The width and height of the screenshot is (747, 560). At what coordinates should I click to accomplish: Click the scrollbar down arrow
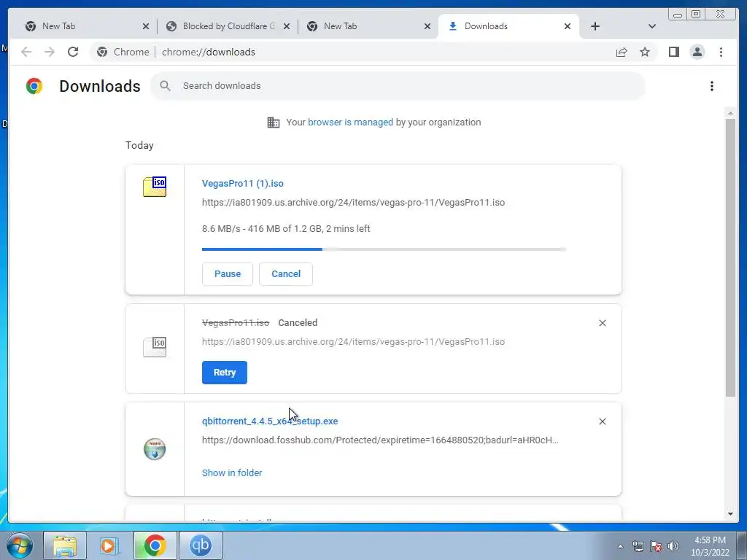click(730, 514)
